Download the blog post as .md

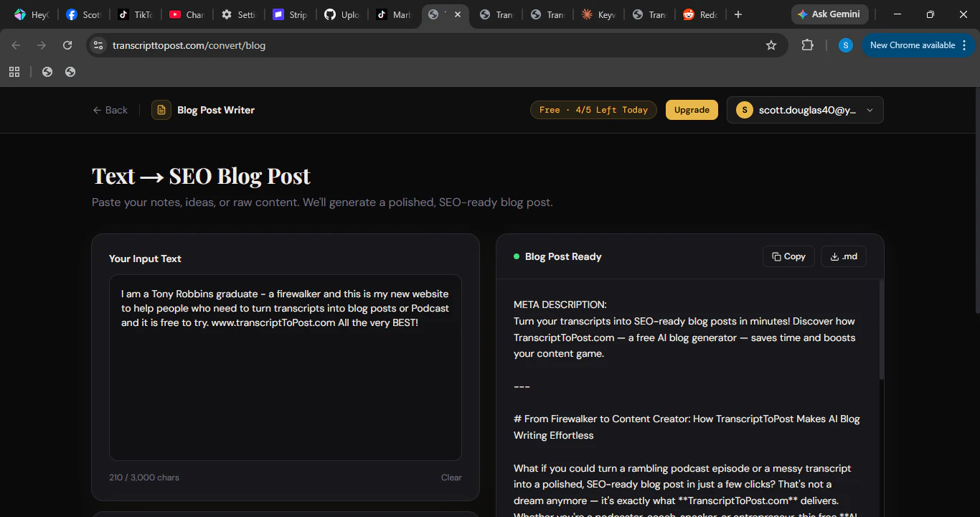(844, 256)
